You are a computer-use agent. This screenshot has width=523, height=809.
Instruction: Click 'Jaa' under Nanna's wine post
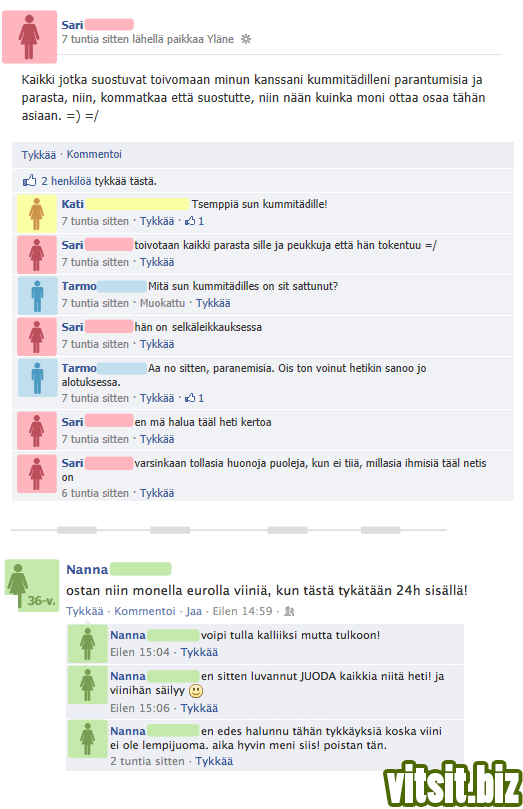[193, 611]
